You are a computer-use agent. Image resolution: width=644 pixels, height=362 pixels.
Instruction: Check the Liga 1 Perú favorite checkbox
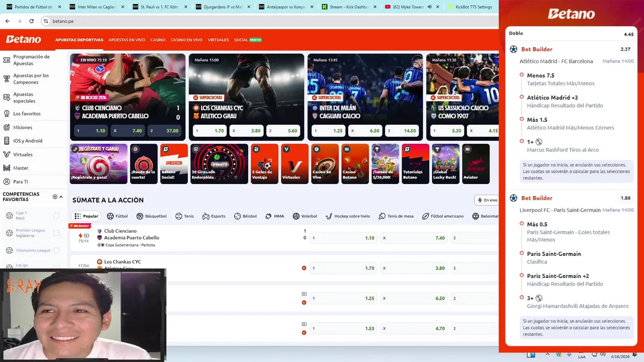pos(56,216)
